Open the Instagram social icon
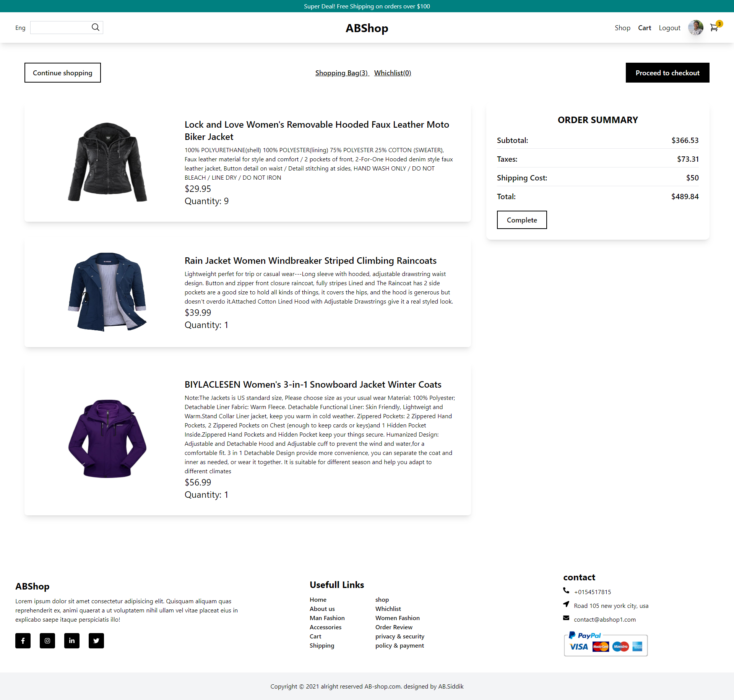This screenshot has width=734, height=700. coord(47,641)
